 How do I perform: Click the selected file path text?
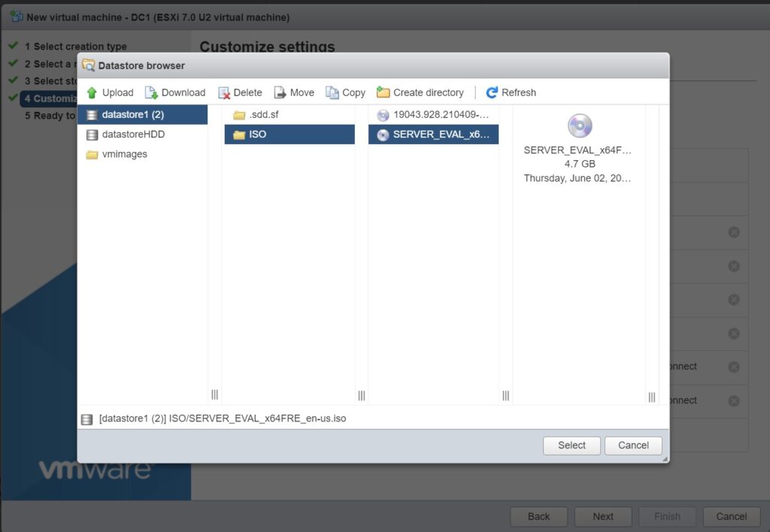point(223,419)
